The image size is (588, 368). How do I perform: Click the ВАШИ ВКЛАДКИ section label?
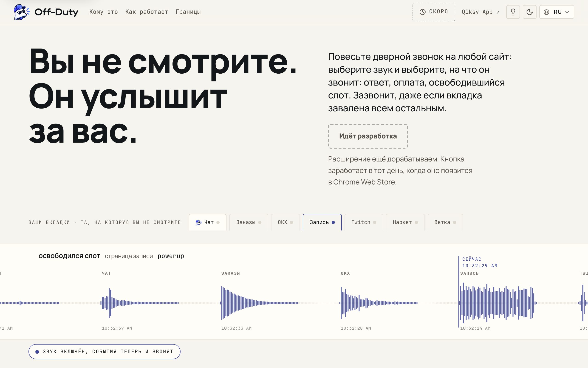(x=105, y=222)
